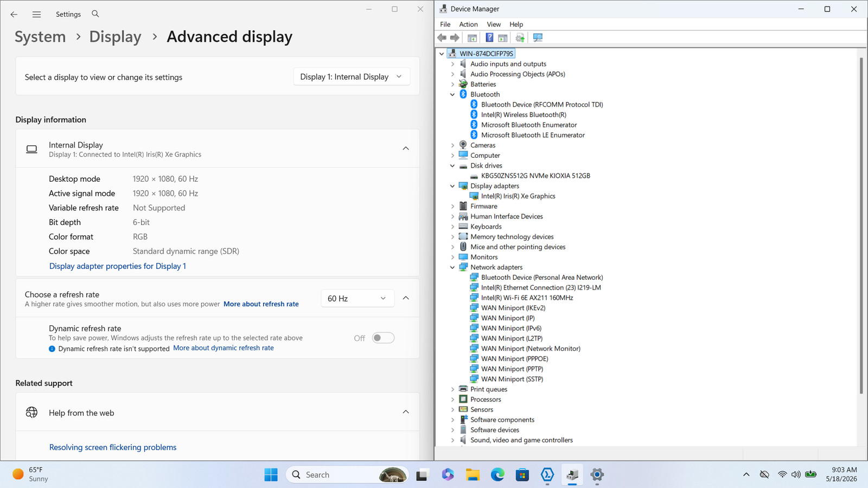Image resolution: width=868 pixels, height=488 pixels.
Task: Collapse the Disk drives node
Action: 452,166
